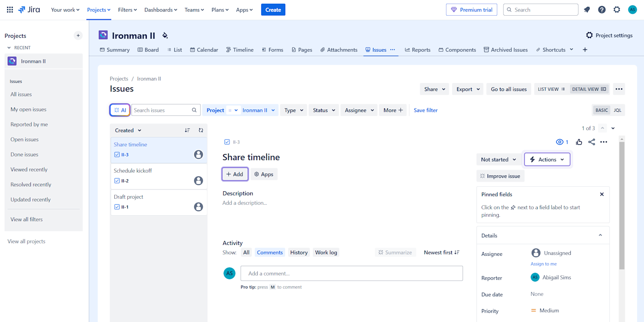Refresh the issue list
Image resolution: width=644 pixels, height=322 pixels.
click(201, 130)
